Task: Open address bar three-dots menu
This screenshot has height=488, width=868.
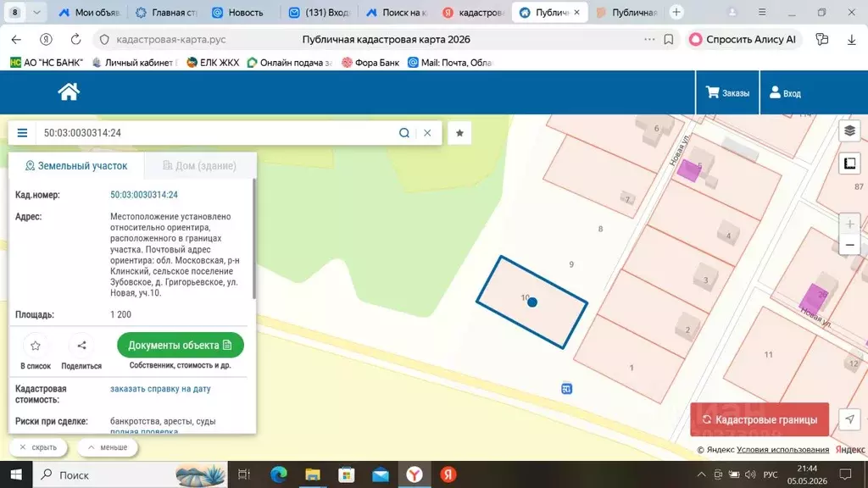Action: [x=649, y=39]
